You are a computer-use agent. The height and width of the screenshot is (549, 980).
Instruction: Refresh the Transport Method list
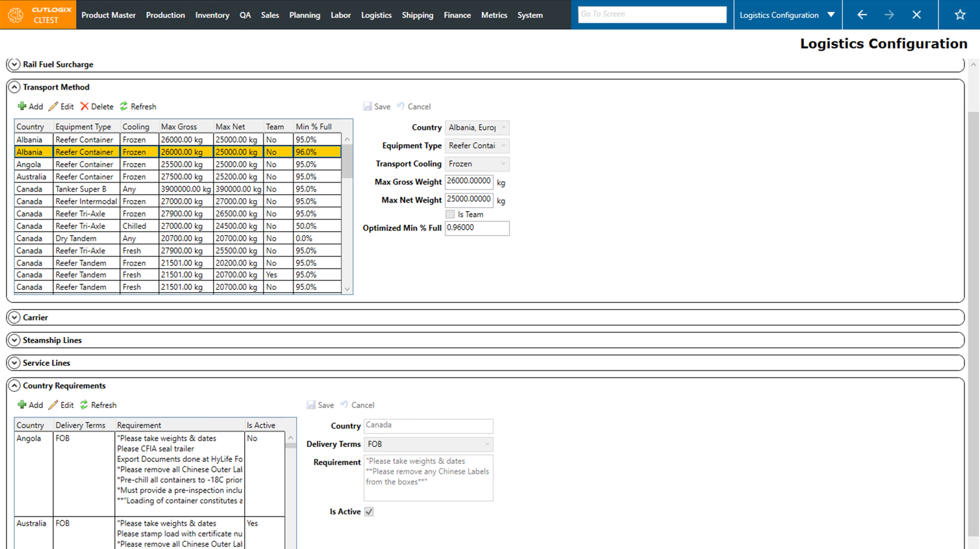[124, 107]
